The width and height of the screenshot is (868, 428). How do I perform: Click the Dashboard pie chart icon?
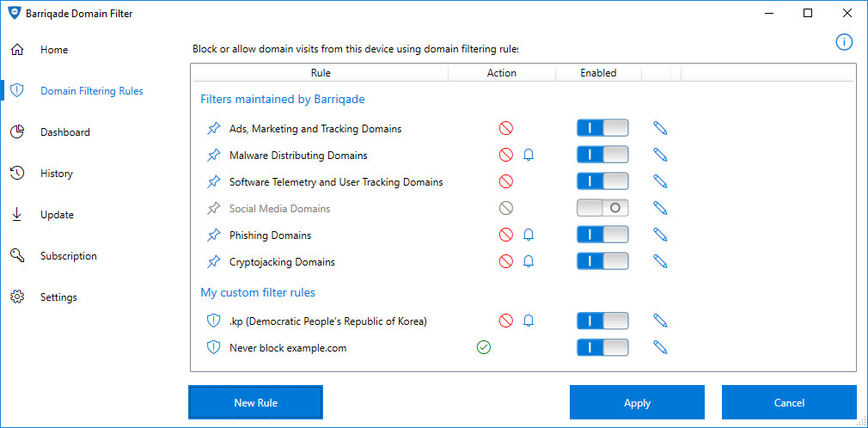[x=18, y=131]
